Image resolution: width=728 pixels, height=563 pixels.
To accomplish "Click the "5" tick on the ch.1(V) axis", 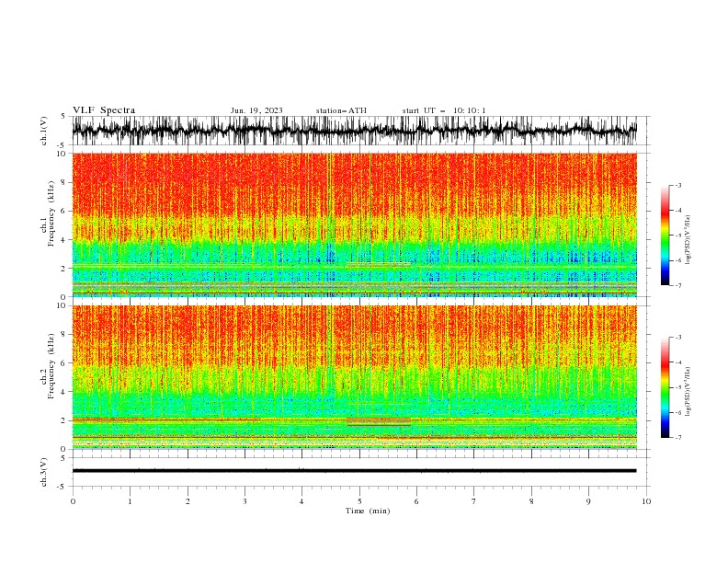I will click(x=63, y=116).
